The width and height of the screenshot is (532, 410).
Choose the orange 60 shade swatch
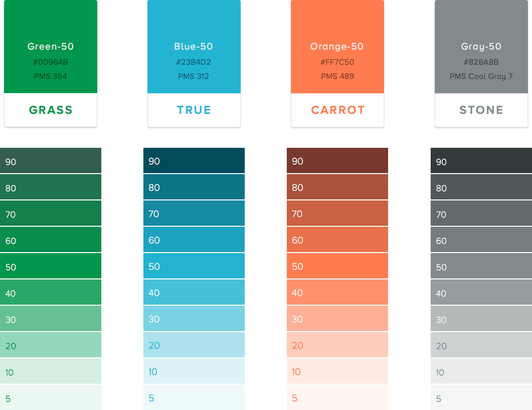click(x=337, y=239)
